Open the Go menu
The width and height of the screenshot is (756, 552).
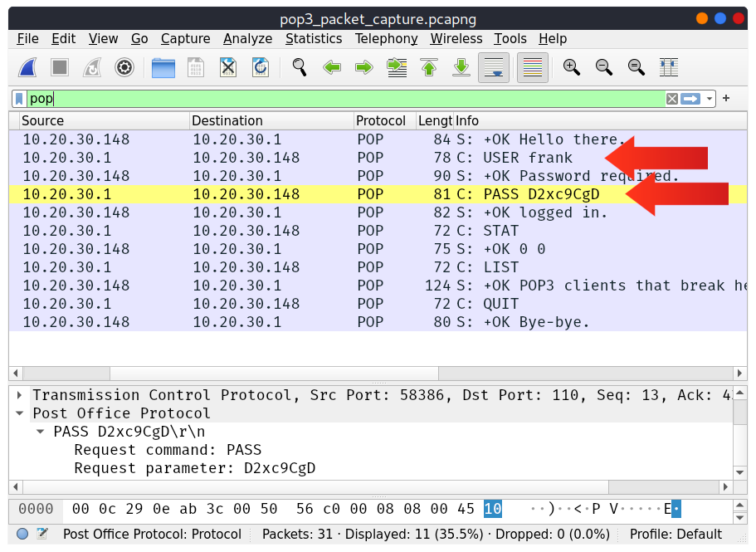pyautogui.click(x=139, y=38)
